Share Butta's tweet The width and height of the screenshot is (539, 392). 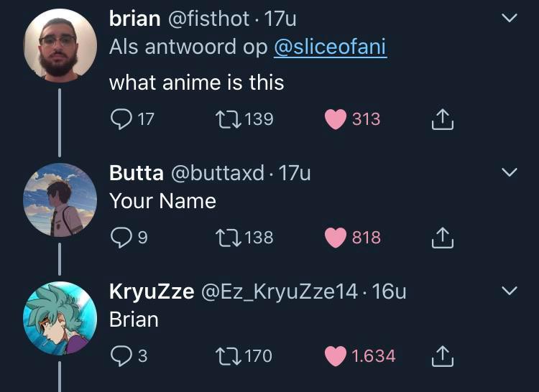[442, 238]
